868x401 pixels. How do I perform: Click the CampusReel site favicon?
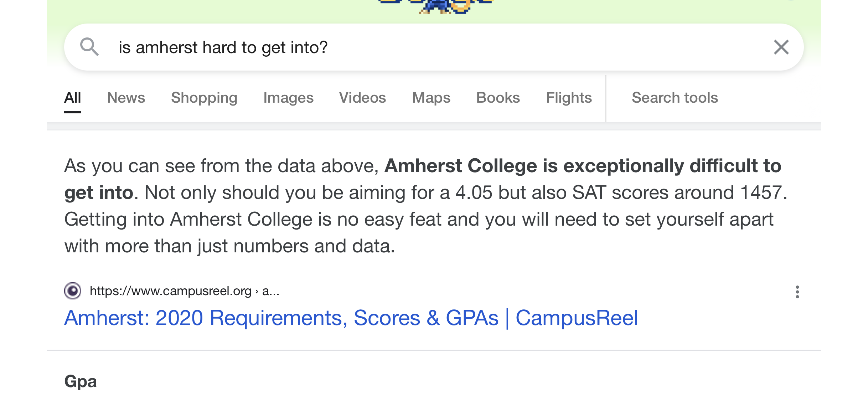(73, 291)
